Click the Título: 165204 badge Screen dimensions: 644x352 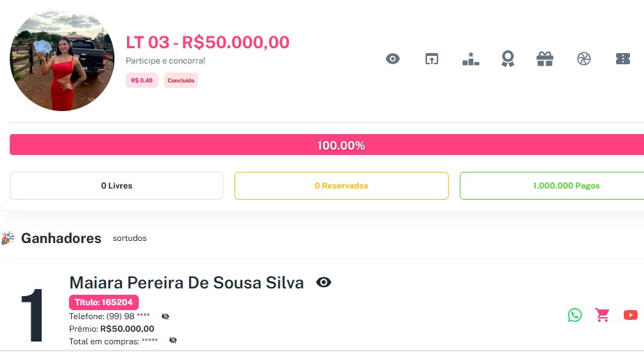pyautogui.click(x=104, y=302)
